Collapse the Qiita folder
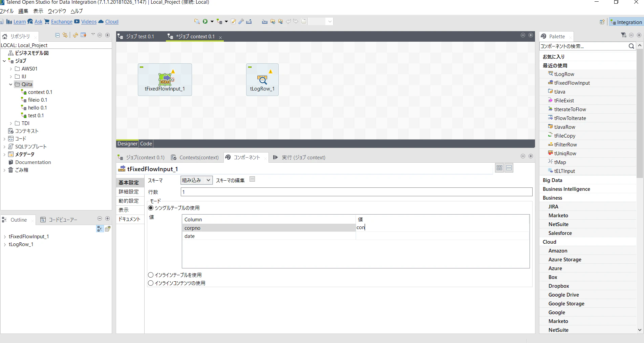644x343 pixels. 11,84
